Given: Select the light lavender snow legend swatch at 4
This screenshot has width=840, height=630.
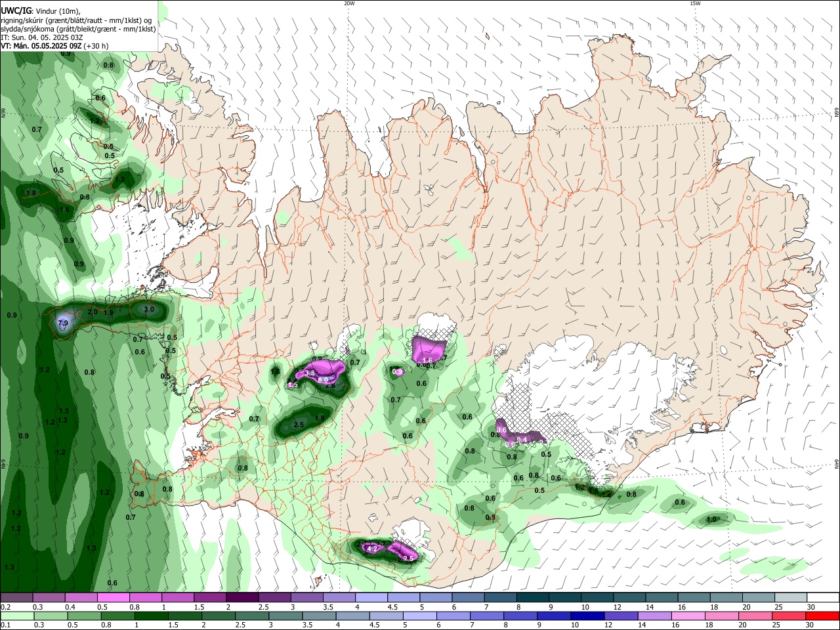Looking at the screenshot, I should 370,598.
